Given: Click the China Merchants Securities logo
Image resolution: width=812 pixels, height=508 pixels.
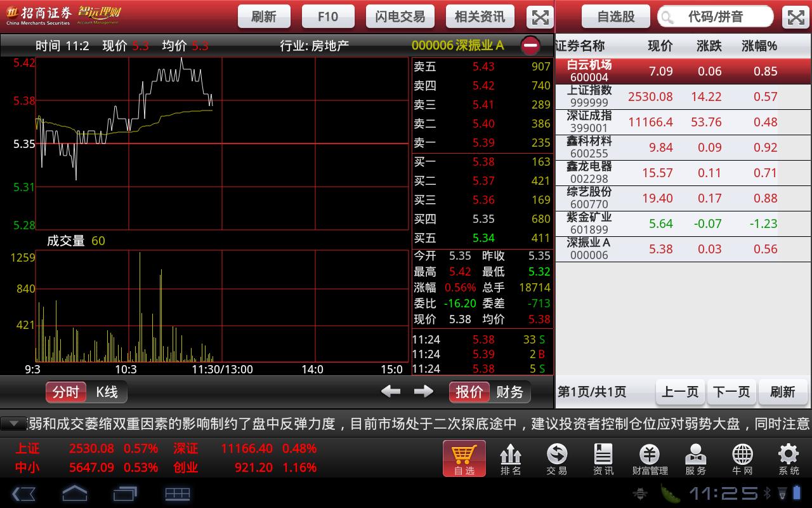Looking at the screenshot, I should 38,15.
